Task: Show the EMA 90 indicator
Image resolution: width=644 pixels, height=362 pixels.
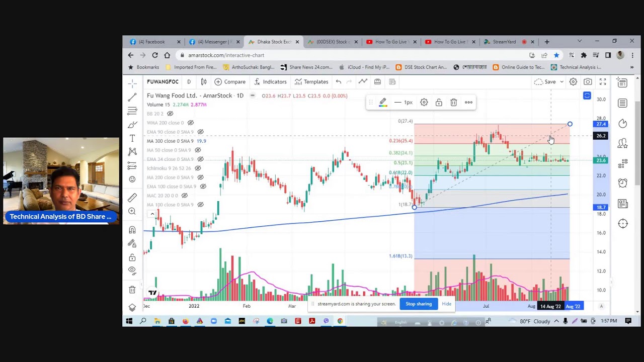Action: coord(200,132)
